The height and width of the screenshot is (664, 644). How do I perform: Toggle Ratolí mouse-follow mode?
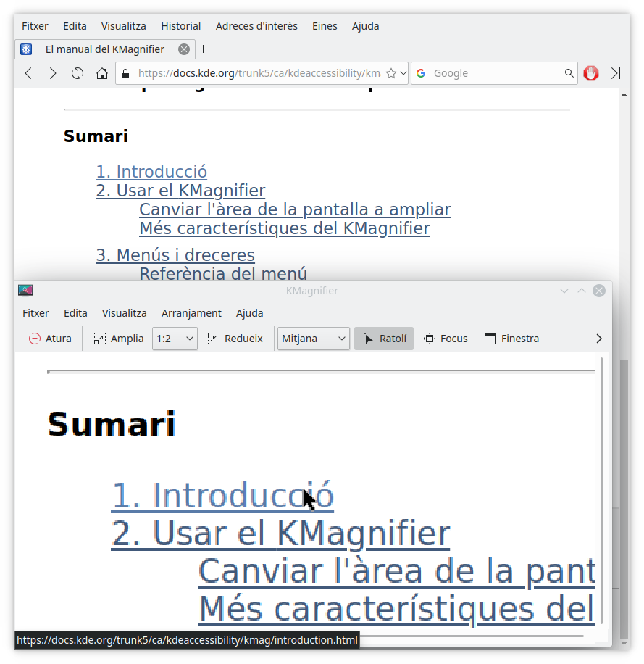(384, 339)
